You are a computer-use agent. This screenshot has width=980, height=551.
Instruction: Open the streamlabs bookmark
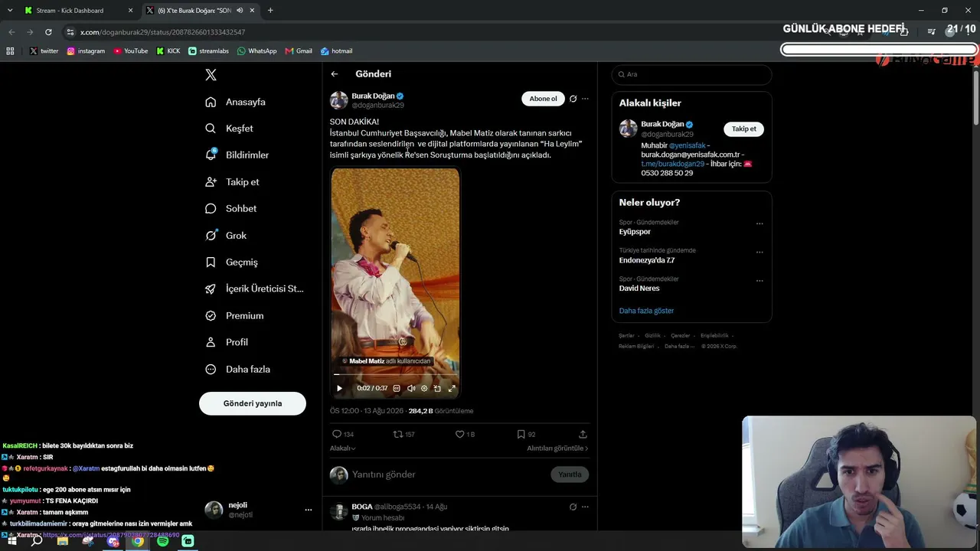pos(209,51)
